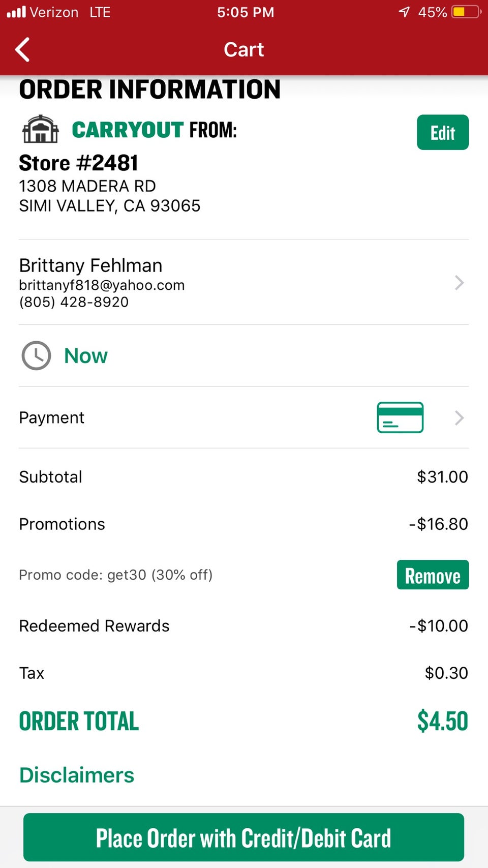Tap the carryout store building icon

point(41,129)
